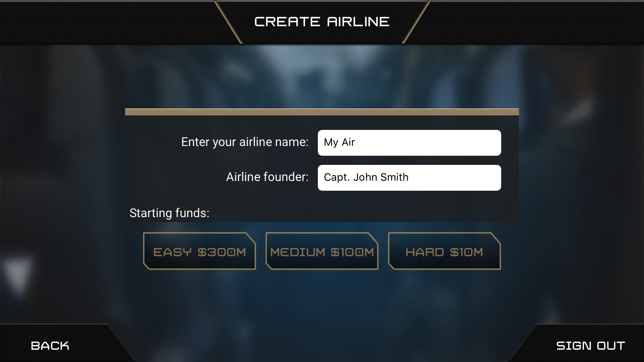Click the "Starting funds:" label
Screen dimensions: 644x362
(169, 213)
